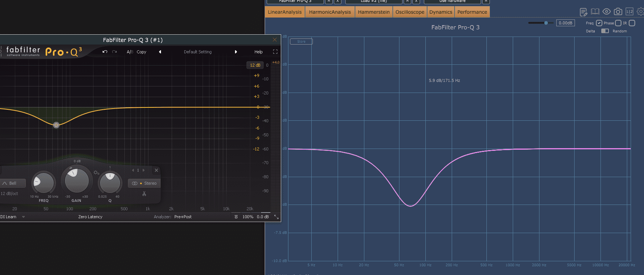Click the GAIN knob
The height and width of the screenshot is (275, 644).
point(77,180)
